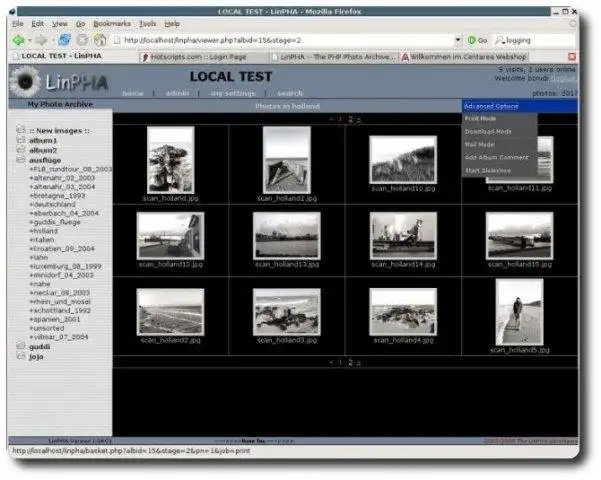Choose Print Mode from the options menu

pos(480,119)
